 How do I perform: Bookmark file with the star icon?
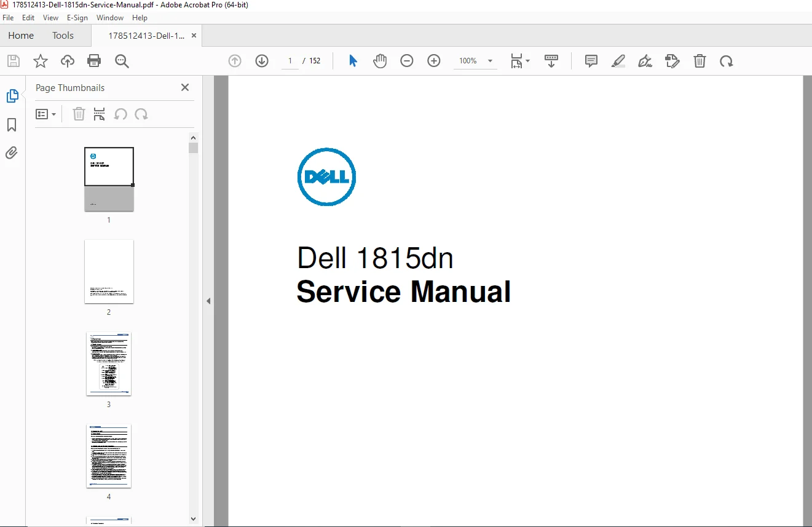click(41, 61)
